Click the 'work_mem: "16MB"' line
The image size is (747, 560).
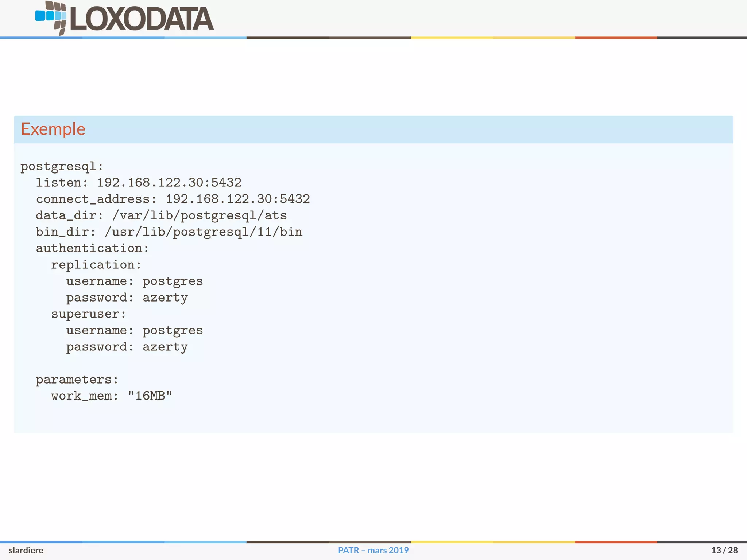tap(112, 396)
